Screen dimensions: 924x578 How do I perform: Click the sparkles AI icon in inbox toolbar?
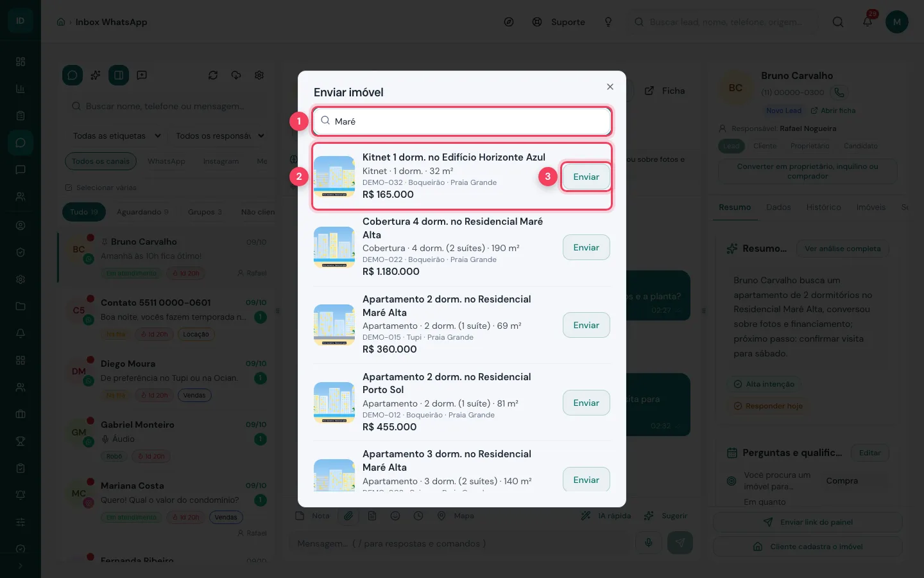[96, 75]
